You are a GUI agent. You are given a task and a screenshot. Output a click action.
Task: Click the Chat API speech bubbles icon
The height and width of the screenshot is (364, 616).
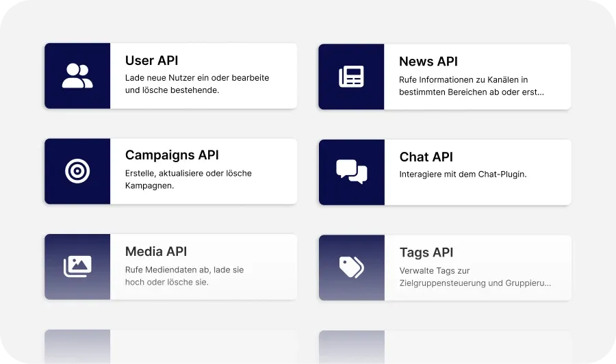coord(352,172)
